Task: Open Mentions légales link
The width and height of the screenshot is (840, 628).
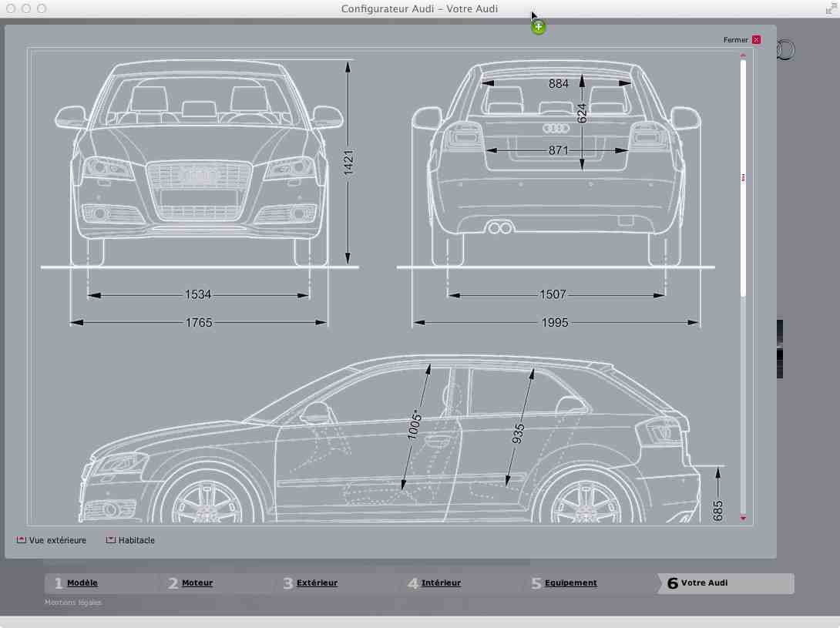Action: coord(73,603)
